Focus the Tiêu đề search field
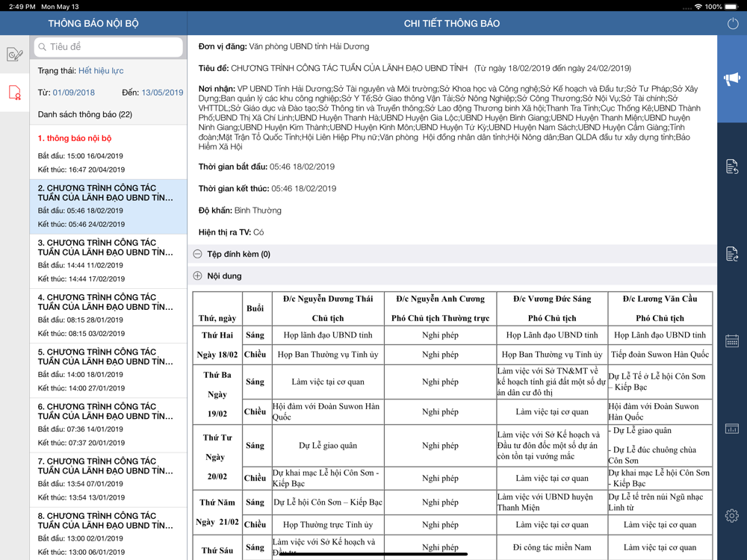This screenshot has height=560, width=747. tap(108, 46)
